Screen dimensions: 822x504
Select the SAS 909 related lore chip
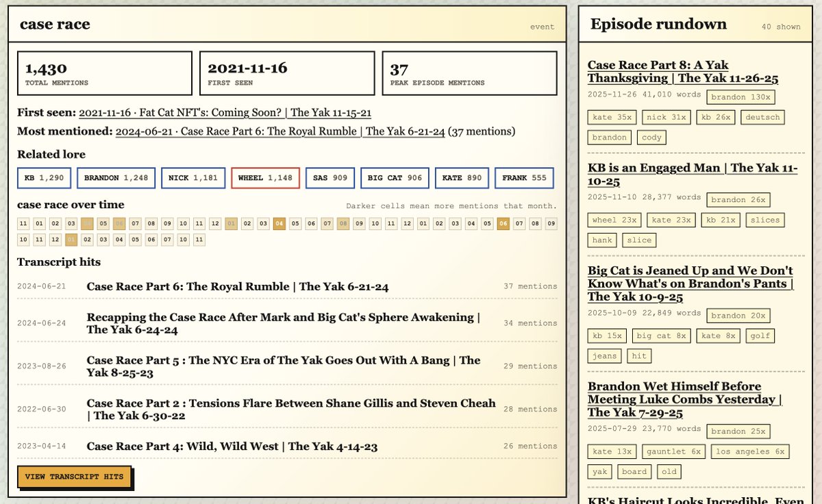click(330, 178)
